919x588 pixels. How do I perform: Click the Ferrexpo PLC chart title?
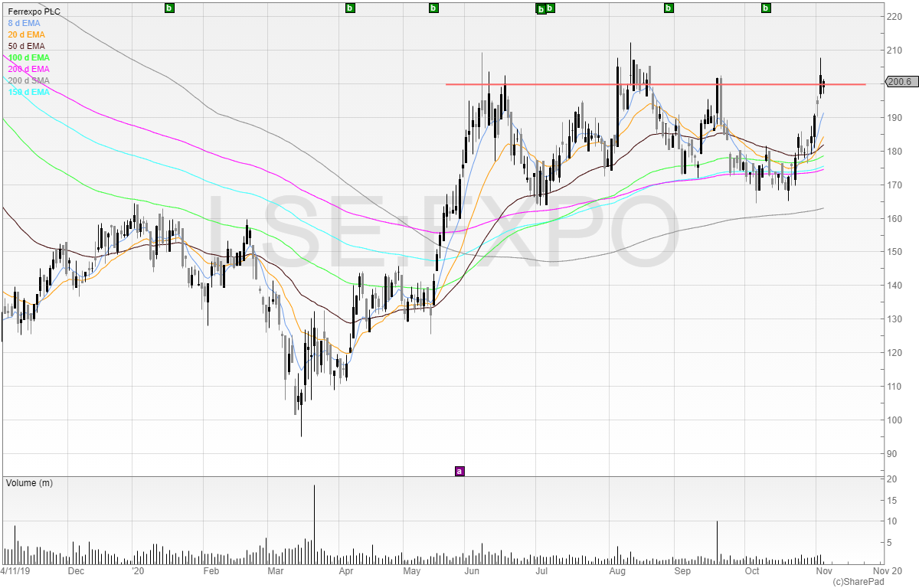(34, 11)
